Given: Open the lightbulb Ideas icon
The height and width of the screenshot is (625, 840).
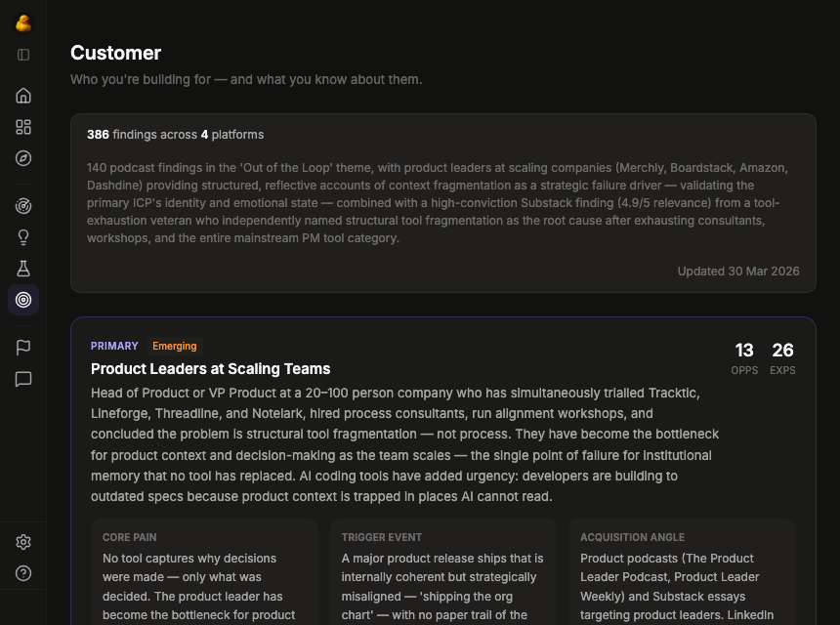Looking at the screenshot, I should coord(23,237).
